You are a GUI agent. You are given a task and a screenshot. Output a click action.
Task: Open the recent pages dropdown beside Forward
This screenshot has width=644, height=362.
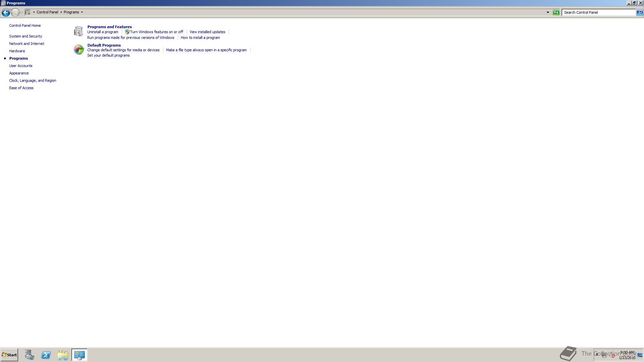click(21, 12)
